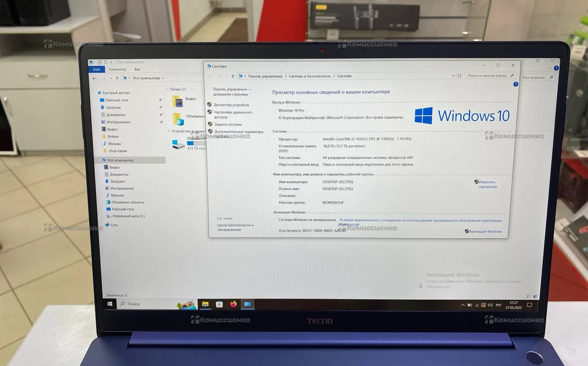Click Windows activation (Активация Windows) link
This screenshot has height=366, width=588.
[x=483, y=231]
